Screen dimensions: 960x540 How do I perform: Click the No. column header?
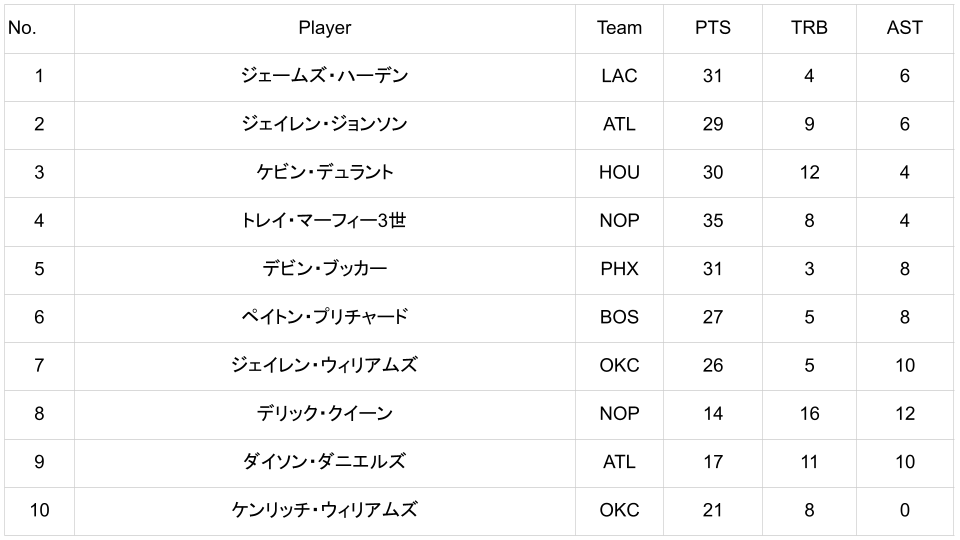[22, 28]
